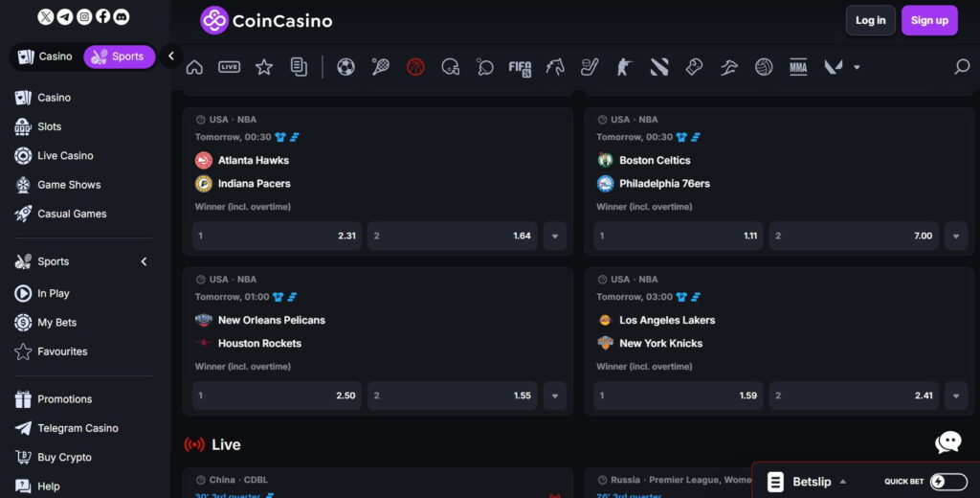Screen dimensions: 980x498
Task: Open Buy Crypto in the sidebar
Action: pos(54,458)
